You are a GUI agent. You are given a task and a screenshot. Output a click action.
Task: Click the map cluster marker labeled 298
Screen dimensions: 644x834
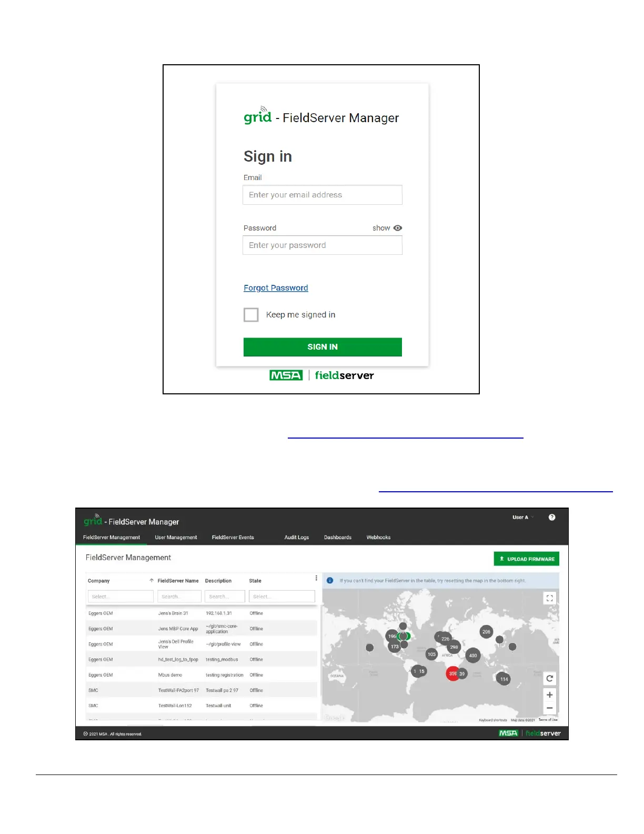454,647
